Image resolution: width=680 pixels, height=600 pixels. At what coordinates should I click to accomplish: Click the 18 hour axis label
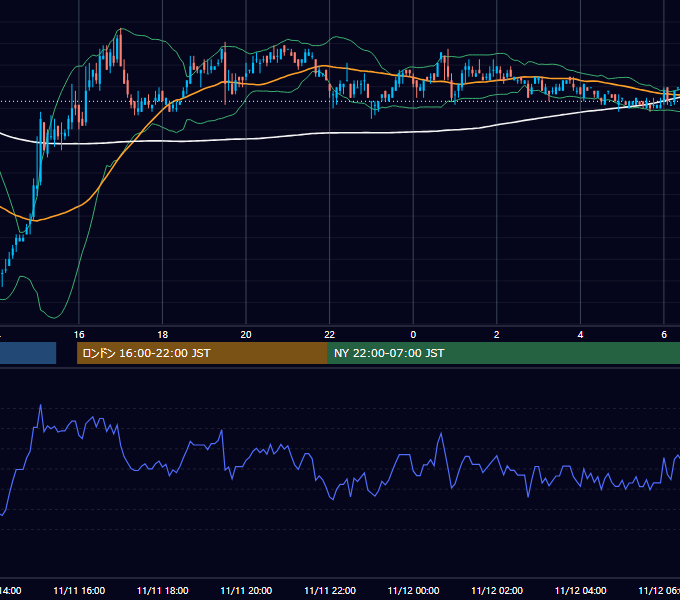click(163, 335)
